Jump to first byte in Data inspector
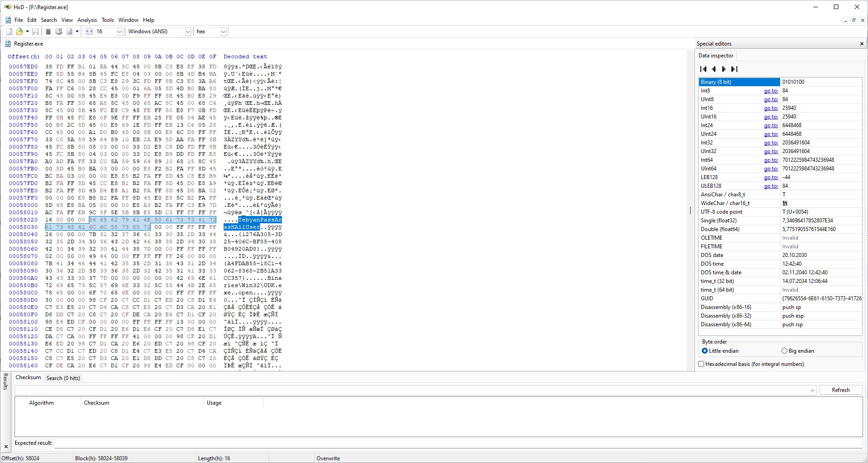The height and width of the screenshot is (463, 868). (704, 69)
